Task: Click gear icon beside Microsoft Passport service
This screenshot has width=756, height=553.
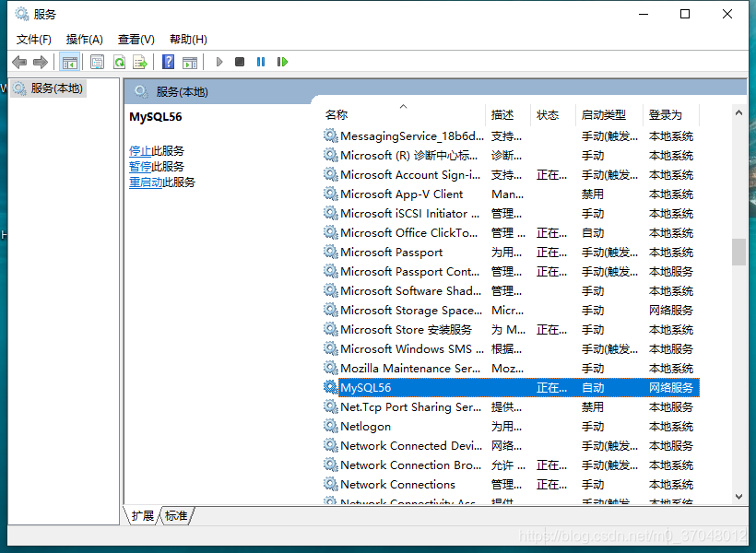Action: 330,252
